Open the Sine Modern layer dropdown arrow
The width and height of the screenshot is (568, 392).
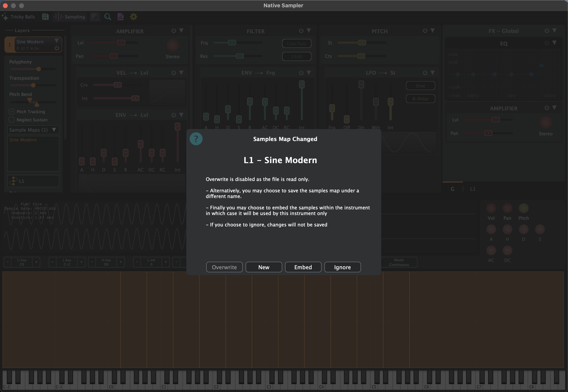56,41
